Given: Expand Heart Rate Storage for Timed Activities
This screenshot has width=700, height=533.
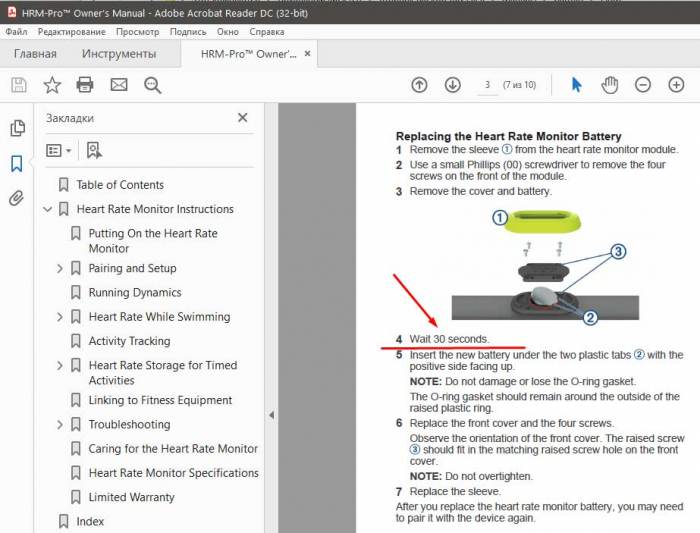Looking at the screenshot, I should click(x=60, y=366).
